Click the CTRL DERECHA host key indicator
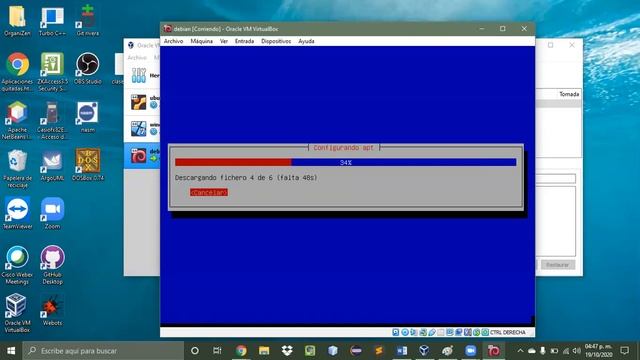This screenshot has height=360, width=640. [508, 333]
